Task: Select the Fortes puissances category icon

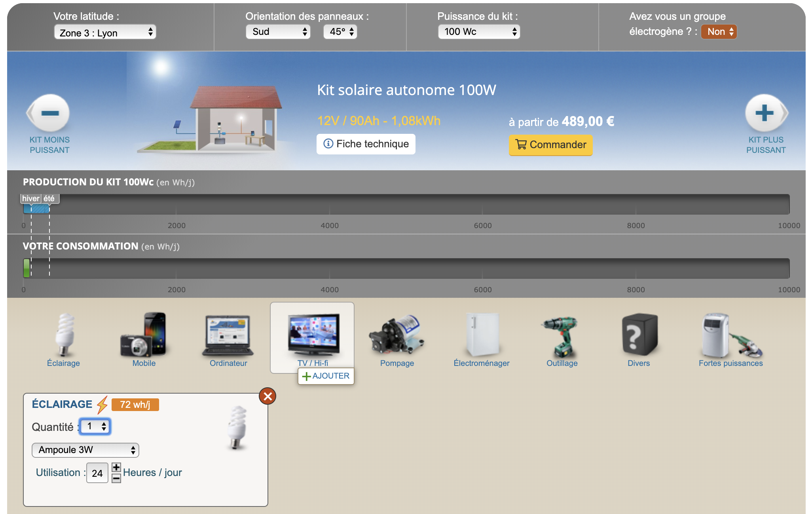Action: point(730,336)
